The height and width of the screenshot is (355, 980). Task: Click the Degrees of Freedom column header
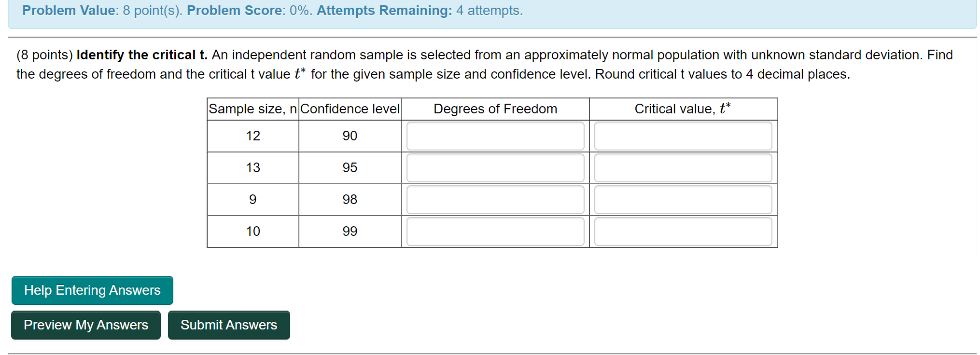[x=495, y=109]
